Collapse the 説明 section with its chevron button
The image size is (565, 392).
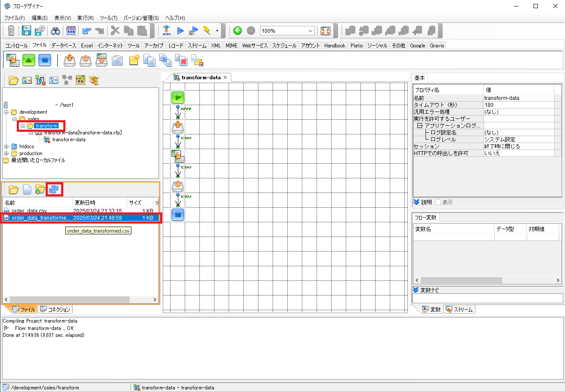click(x=417, y=202)
